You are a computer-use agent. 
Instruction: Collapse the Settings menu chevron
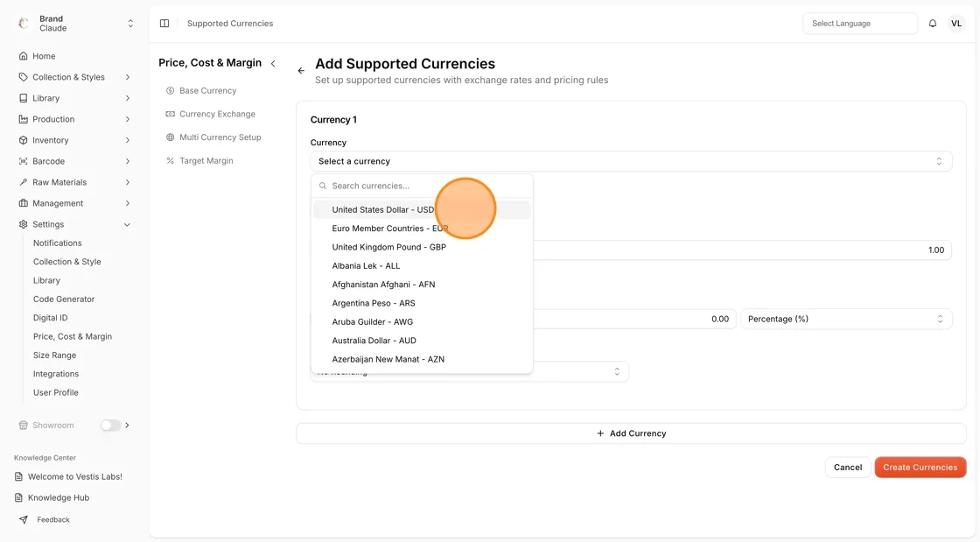(128, 224)
